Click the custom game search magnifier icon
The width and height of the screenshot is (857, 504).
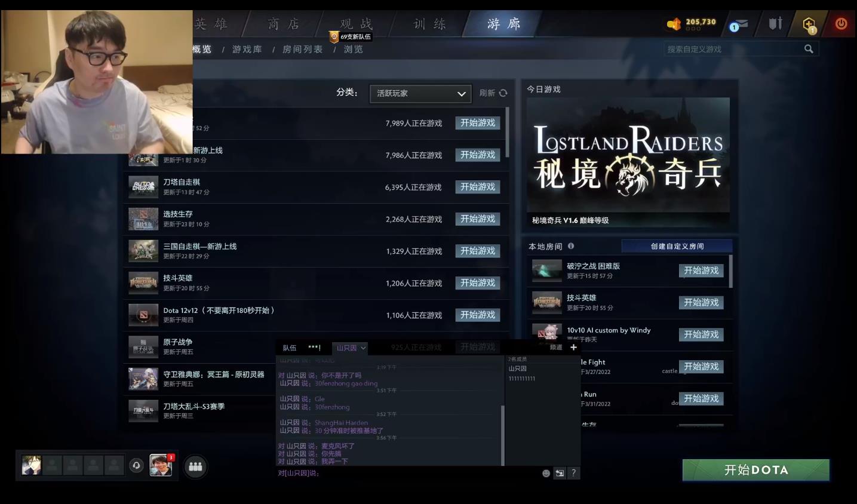(809, 49)
